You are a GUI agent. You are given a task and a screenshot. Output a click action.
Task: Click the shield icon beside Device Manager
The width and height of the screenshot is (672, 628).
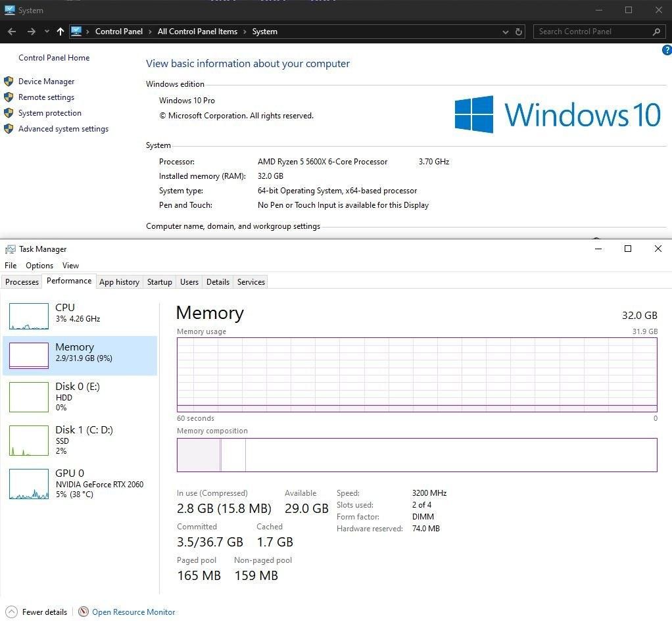pos(9,82)
